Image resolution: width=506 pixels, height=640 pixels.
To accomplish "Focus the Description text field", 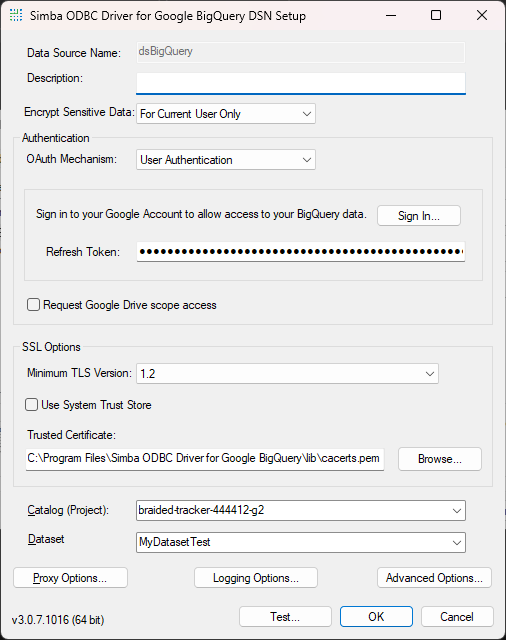I will pos(301,83).
